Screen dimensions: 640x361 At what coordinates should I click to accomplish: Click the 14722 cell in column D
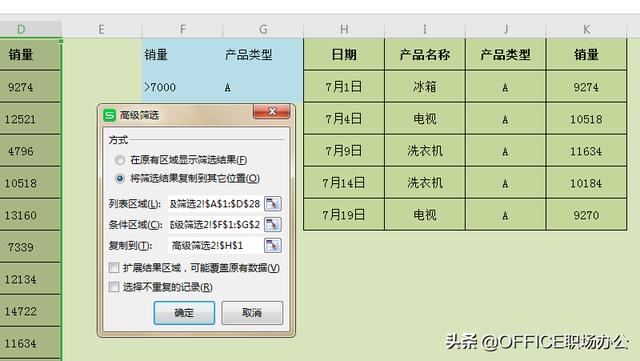click(30, 311)
